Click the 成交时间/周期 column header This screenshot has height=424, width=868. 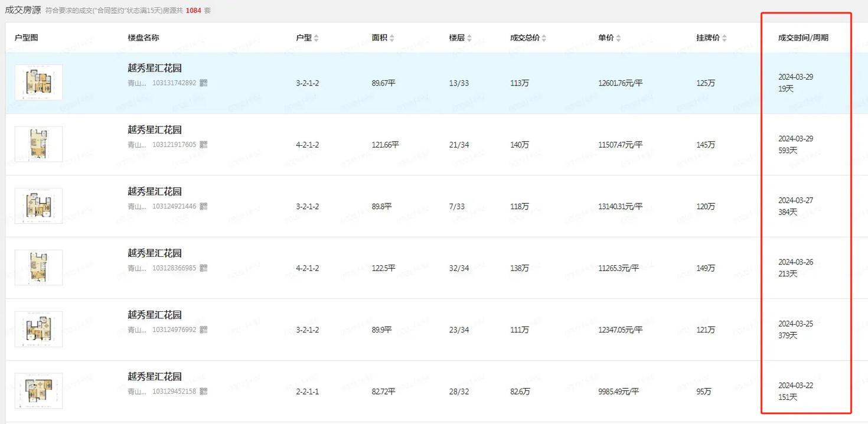click(x=803, y=38)
